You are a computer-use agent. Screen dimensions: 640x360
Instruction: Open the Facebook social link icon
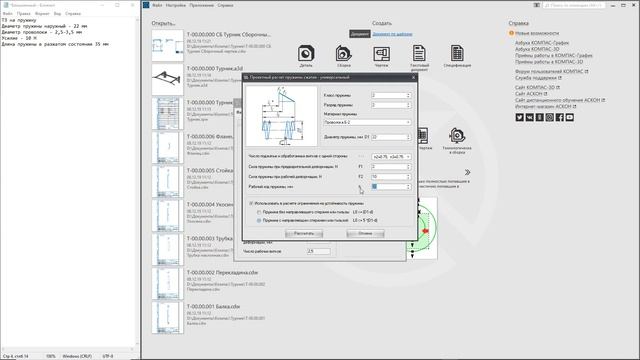click(559, 117)
